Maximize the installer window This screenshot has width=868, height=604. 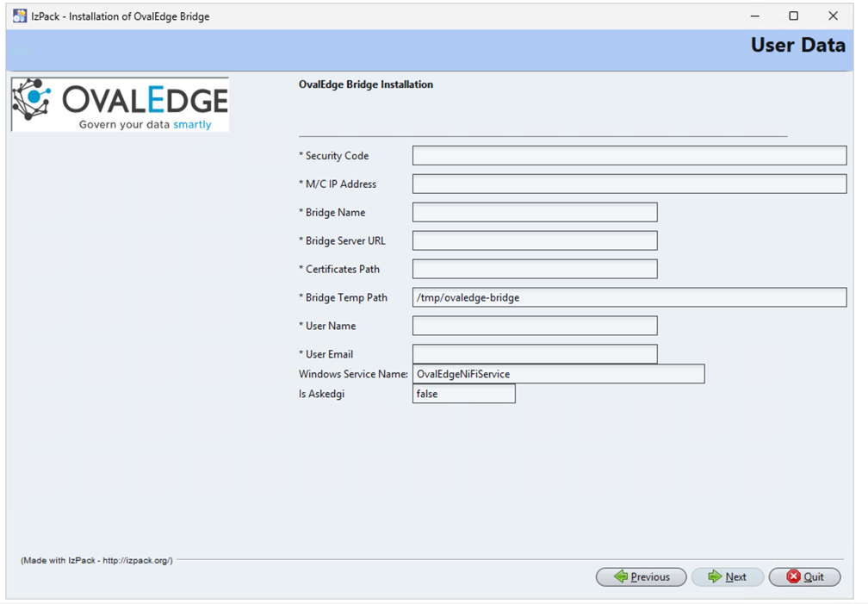(793, 16)
